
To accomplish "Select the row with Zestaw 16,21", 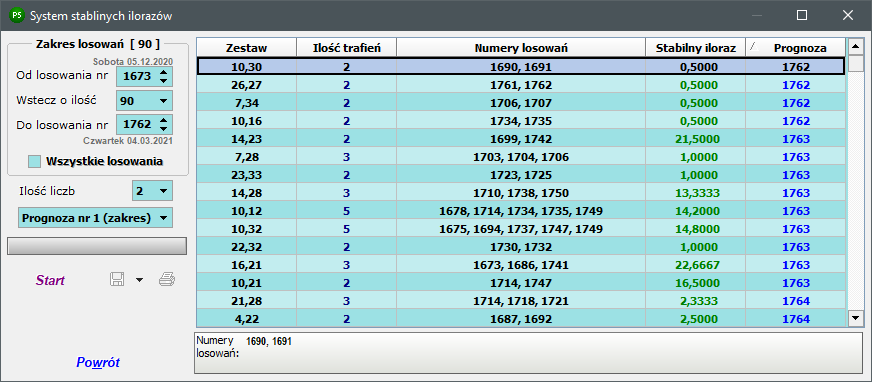I will click(x=521, y=265).
